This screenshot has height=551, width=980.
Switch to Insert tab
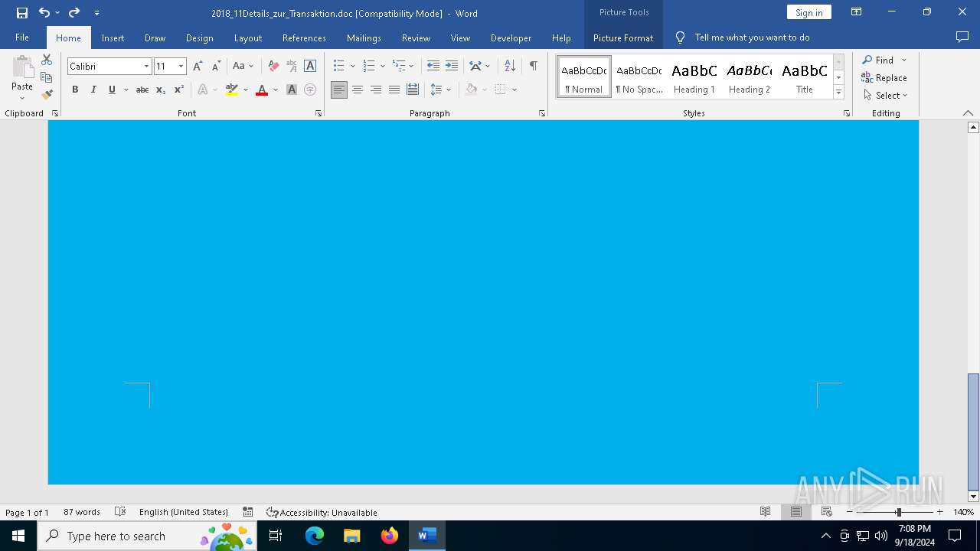[x=113, y=37]
